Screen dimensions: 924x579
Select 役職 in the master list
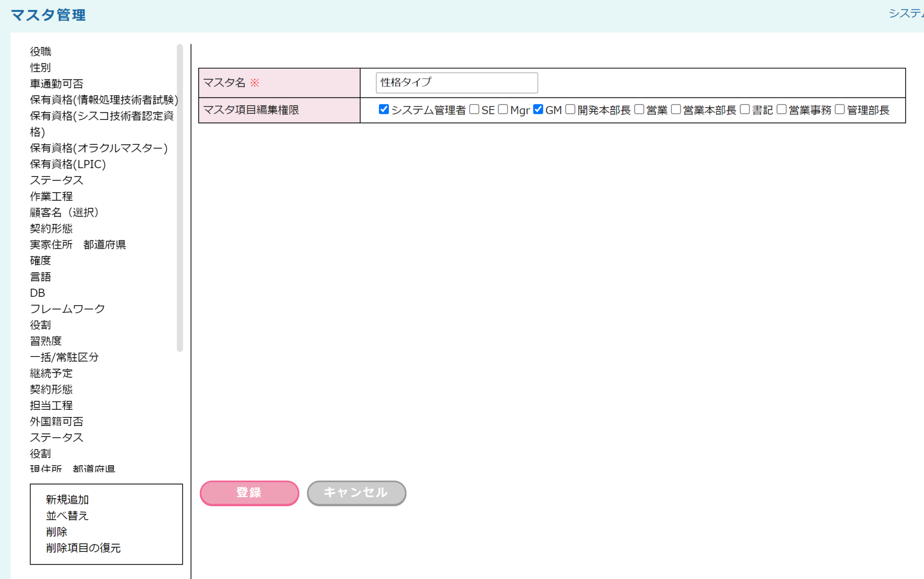41,51
